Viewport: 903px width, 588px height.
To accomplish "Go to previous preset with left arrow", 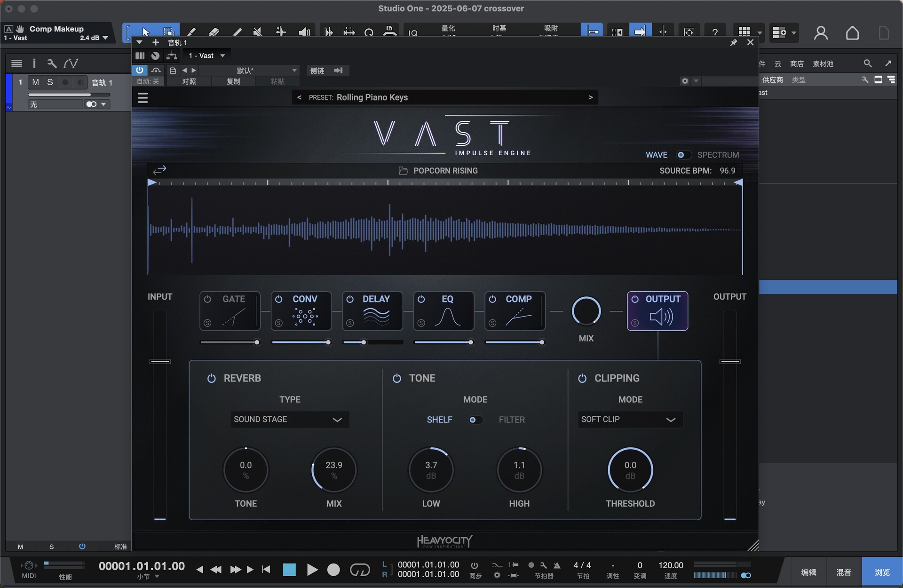I will click(x=299, y=97).
